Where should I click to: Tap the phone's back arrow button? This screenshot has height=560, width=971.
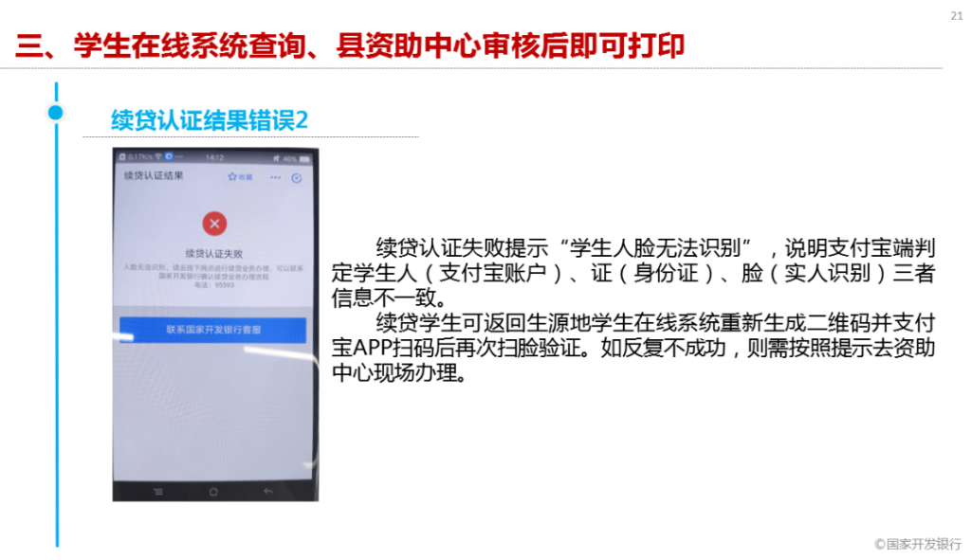pyautogui.click(x=268, y=492)
